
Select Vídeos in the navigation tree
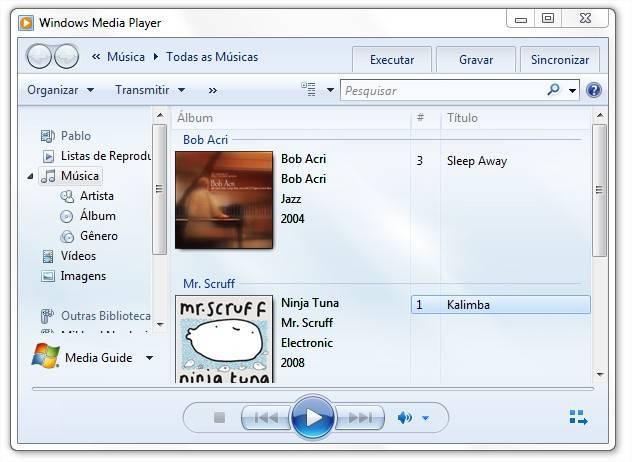(x=78, y=256)
